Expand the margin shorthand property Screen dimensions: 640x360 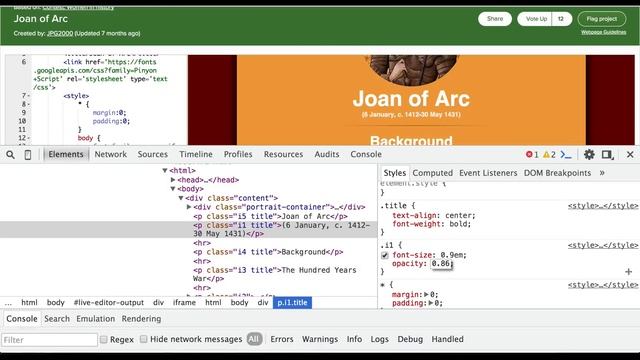426,294
